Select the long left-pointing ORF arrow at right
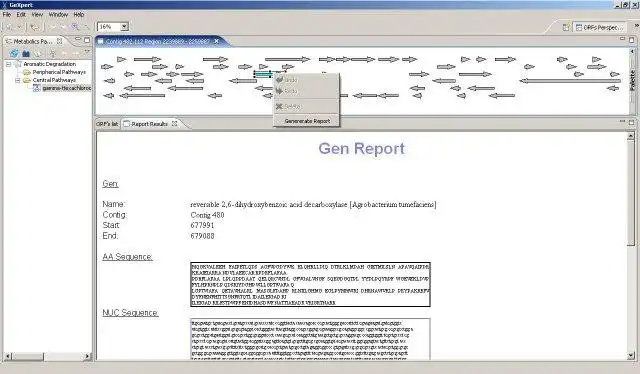640x374 pixels. (570, 81)
